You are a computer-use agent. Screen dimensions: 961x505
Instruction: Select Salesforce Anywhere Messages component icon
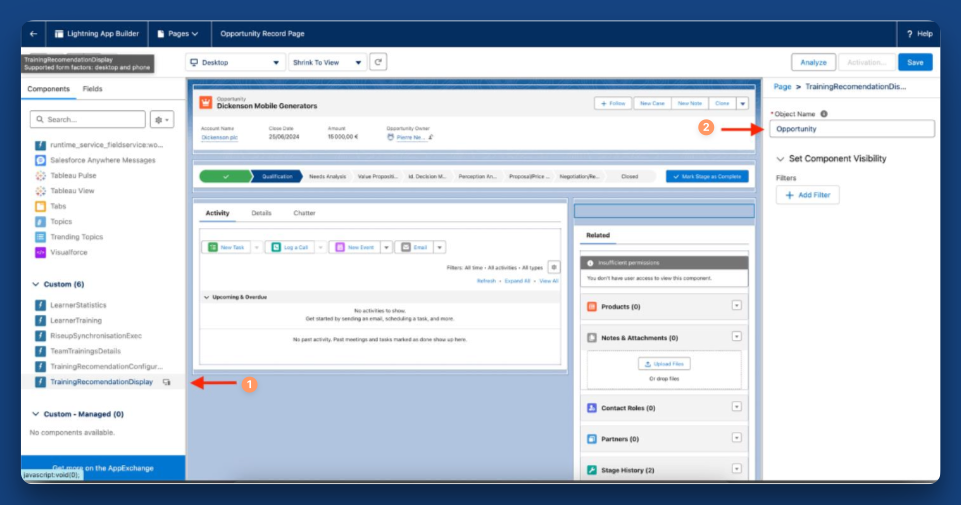(x=40, y=160)
